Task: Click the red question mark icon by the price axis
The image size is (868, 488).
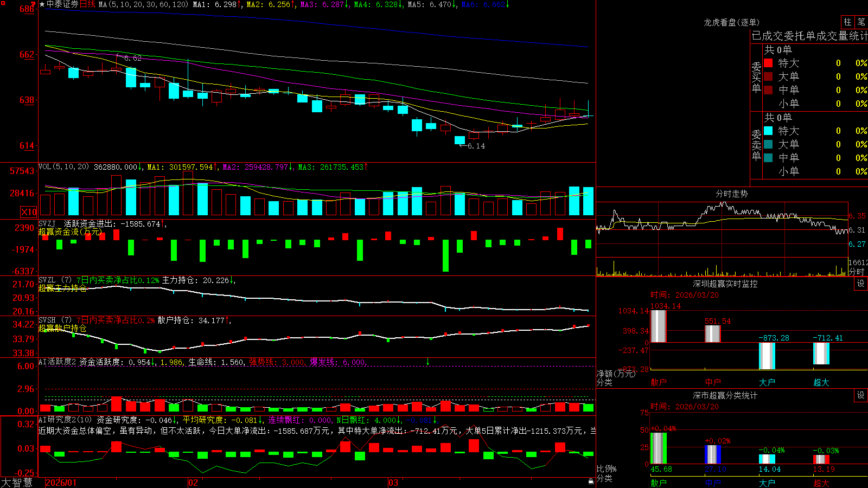Action: 33,5
